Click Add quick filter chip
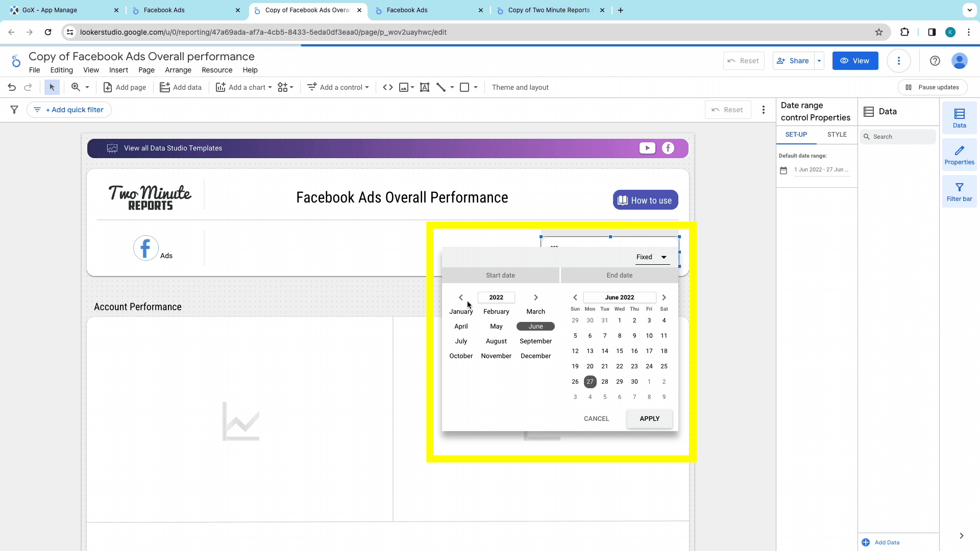This screenshot has width=980, height=551. click(69, 110)
